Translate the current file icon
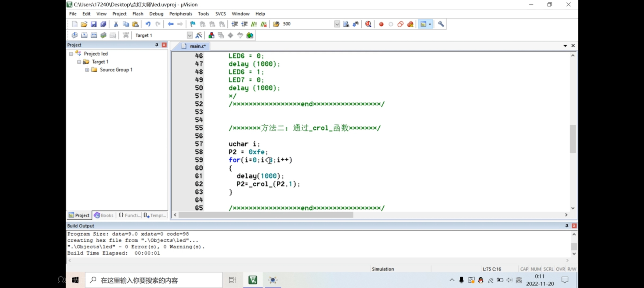 pyautogui.click(x=74, y=35)
